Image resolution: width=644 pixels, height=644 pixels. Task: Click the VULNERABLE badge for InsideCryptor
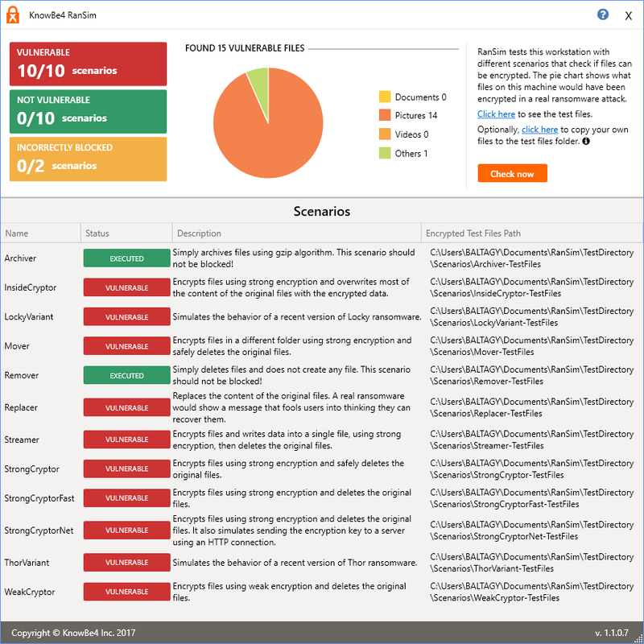tap(126, 287)
